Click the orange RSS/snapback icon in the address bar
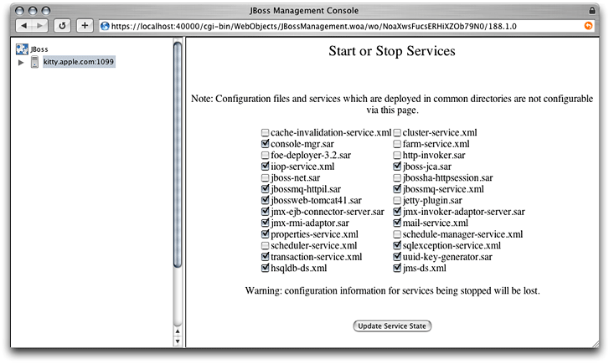609x364 pixels. (588, 26)
